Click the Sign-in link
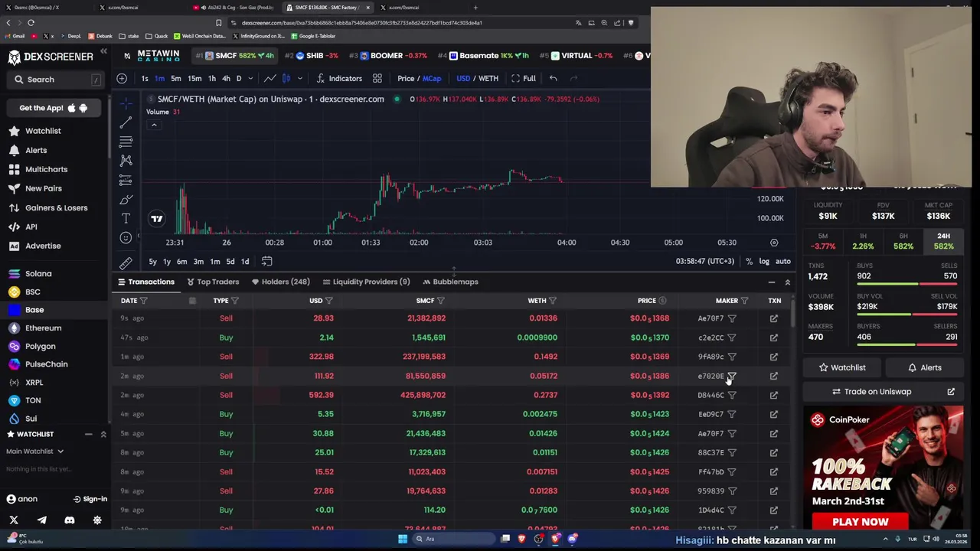The width and height of the screenshot is (980, 551). coord(90,499)
